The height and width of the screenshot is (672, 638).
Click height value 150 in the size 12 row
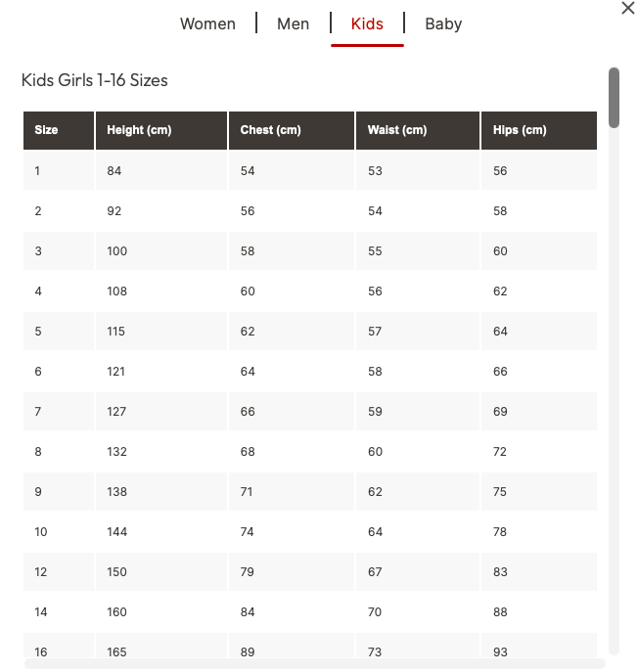click(116, 571)
